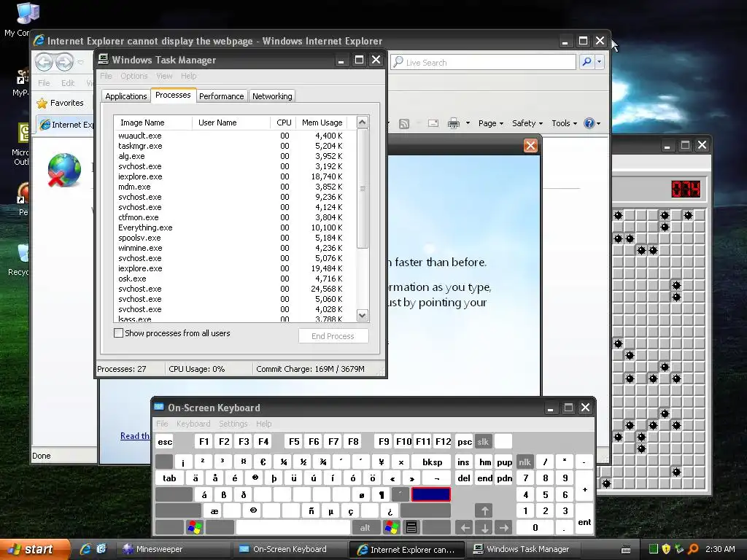The image size is (747, 560).
Task: Click the alt key on On-Screen Keyboard
Action: (365, 527)
